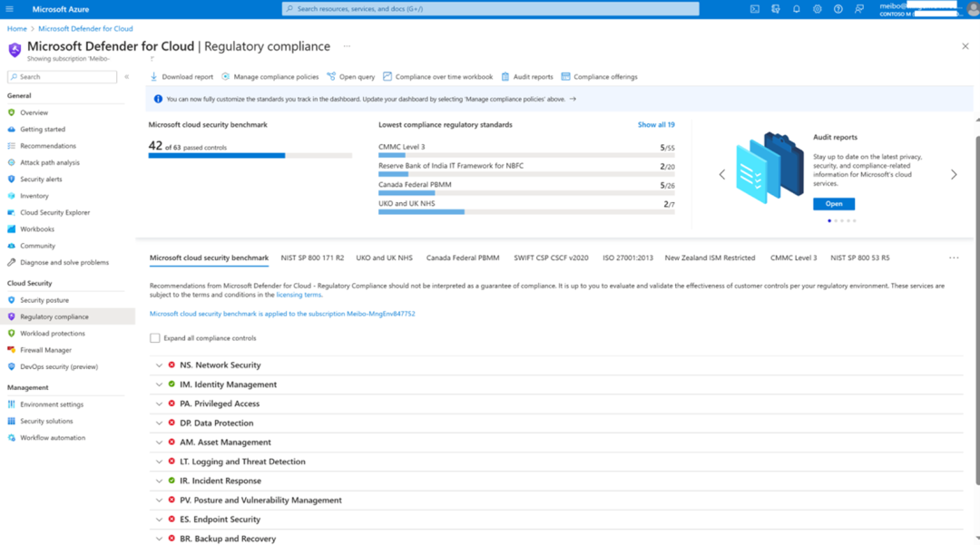The height and width of the screenshot is (545, 980).
Task: Click the Getting started cloud icon
Action: (11, 130)
